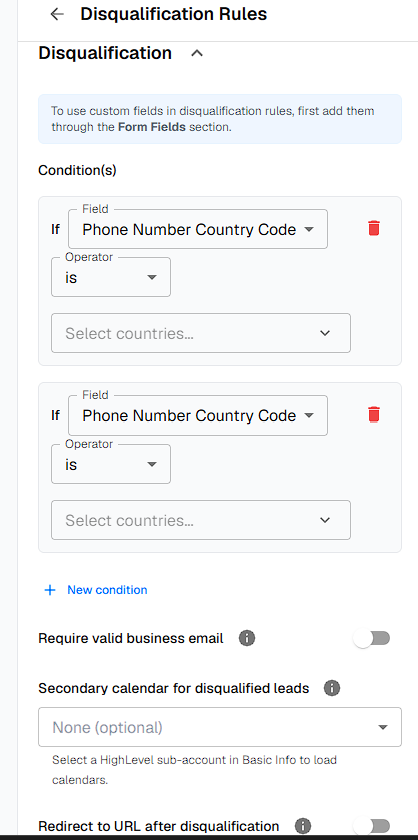The height and width of the screenshot is (840, 418).
Task: Open the first condition's Field dropdown
Action: click(198, 229)
